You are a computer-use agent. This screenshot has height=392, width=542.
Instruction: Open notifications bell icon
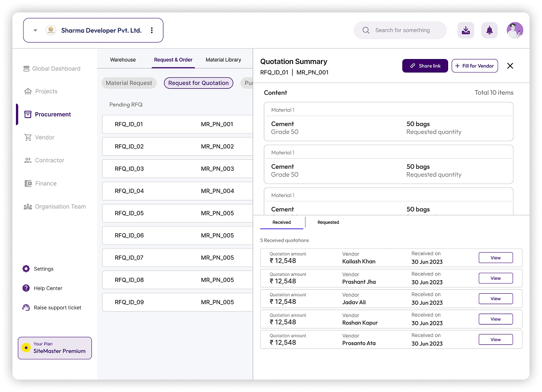pyautogui.click(x=489, y=30)
